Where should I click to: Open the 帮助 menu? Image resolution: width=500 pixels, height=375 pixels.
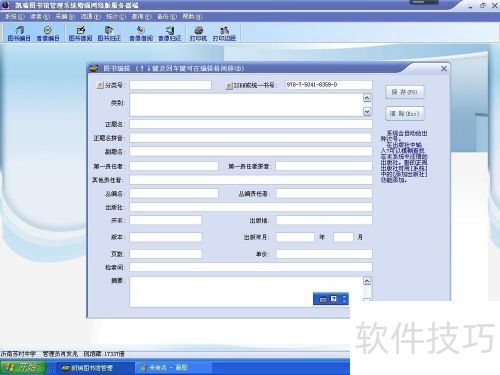coord(192,17)
